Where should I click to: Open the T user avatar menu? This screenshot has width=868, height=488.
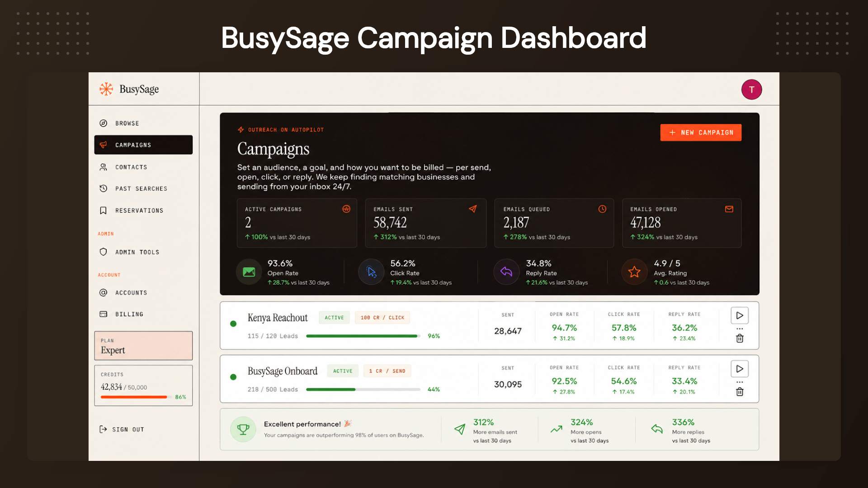pos(751,89)
